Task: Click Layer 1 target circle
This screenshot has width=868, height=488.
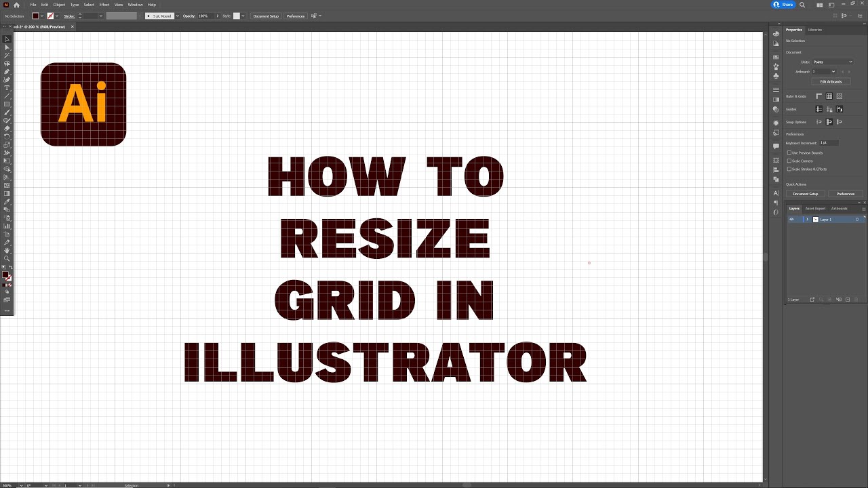Action: tap(857, 220)
